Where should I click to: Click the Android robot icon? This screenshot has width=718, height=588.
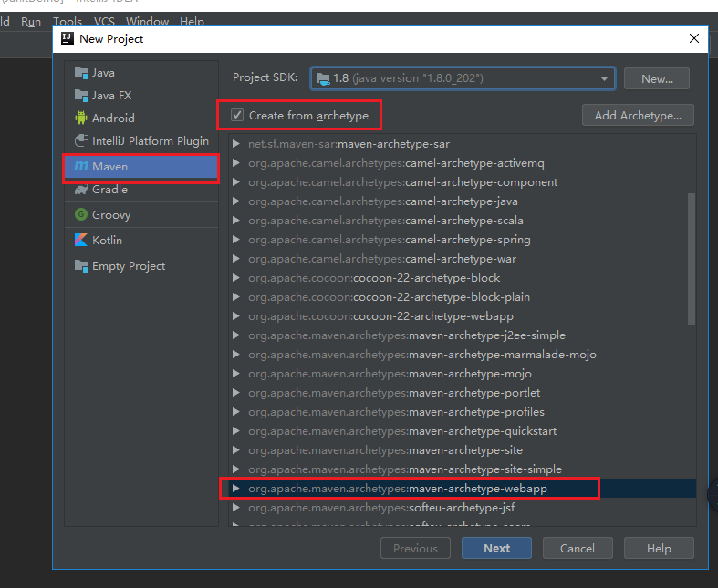point(81,119)
